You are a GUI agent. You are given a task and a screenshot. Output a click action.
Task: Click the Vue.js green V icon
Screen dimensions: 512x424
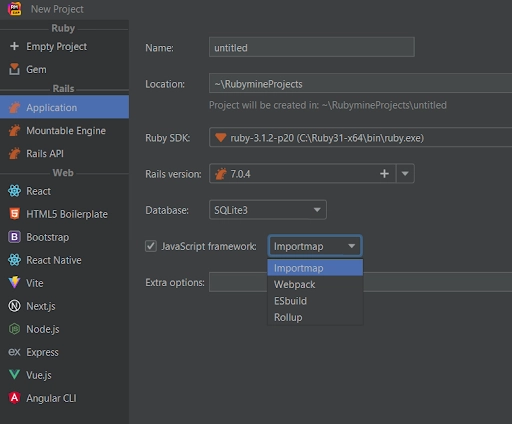(14, 375)
